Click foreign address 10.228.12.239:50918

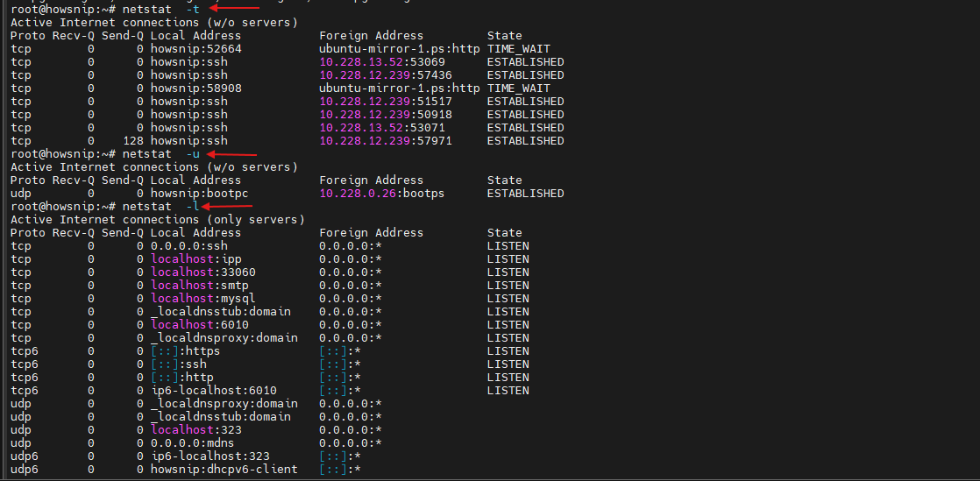(x=386, y=114)
